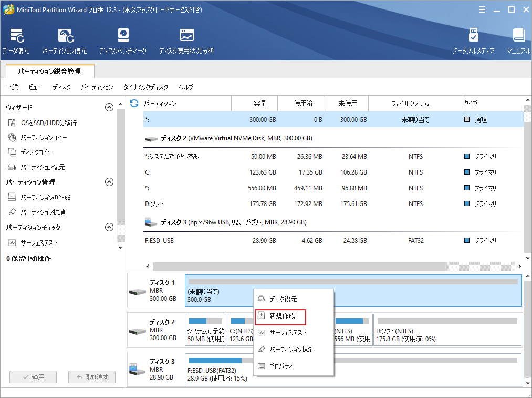This screenshot has height=398, width=532.
Task: Select the unallocated 300.00 GB partition row
Action: [333, 119]
